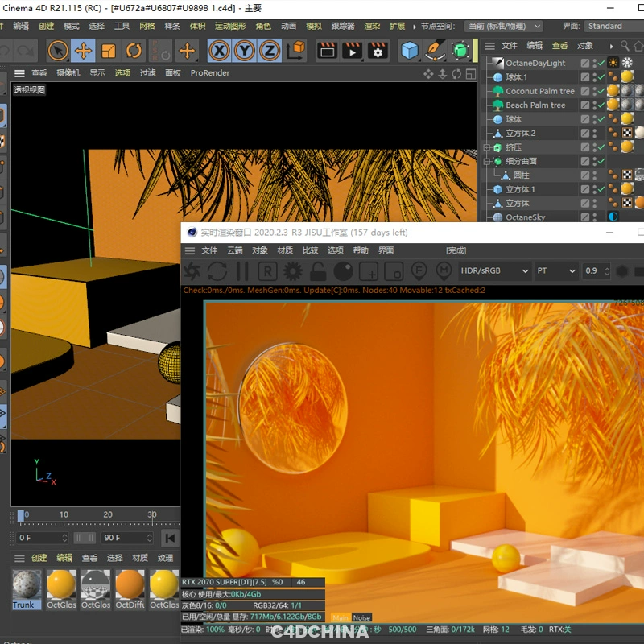Open the material manager 创建 menu
644x644 pixels.
39,558
